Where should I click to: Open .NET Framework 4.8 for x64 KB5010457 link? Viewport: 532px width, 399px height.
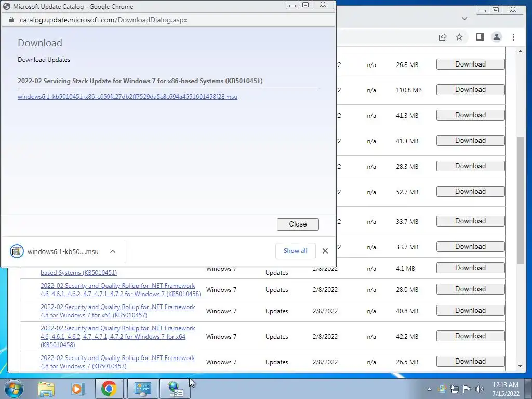point(118,311)
